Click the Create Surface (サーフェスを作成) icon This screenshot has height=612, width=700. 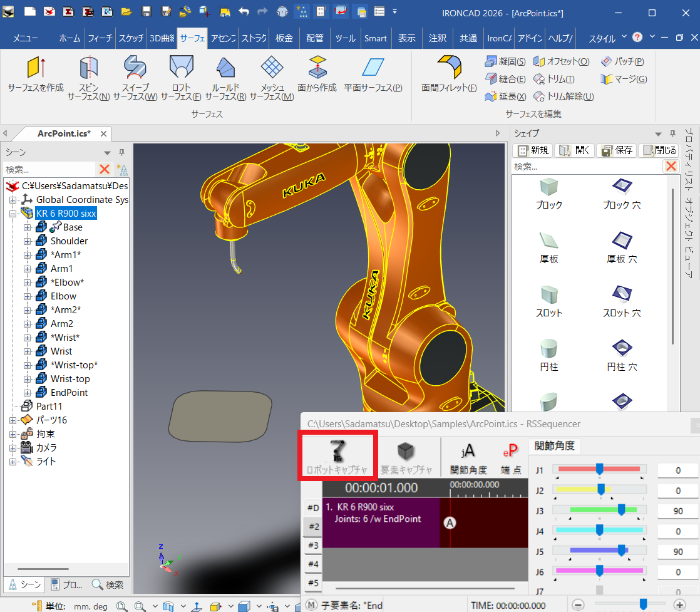tap(36, 74)
